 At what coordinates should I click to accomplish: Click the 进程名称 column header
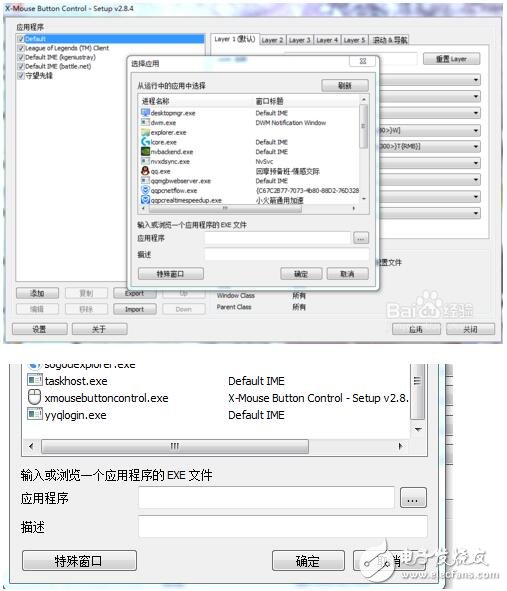coord(155,101)
